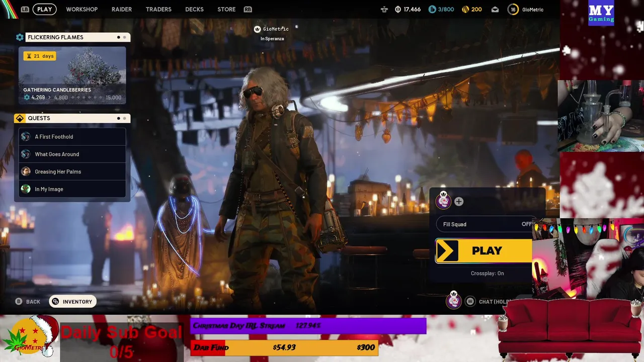Click the level 16 progress ring

click(513, 10)
